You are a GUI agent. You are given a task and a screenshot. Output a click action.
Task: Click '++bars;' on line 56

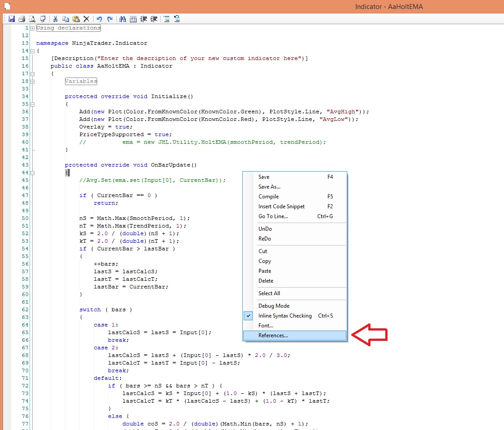pyautogui.click(x=106, y=264)
